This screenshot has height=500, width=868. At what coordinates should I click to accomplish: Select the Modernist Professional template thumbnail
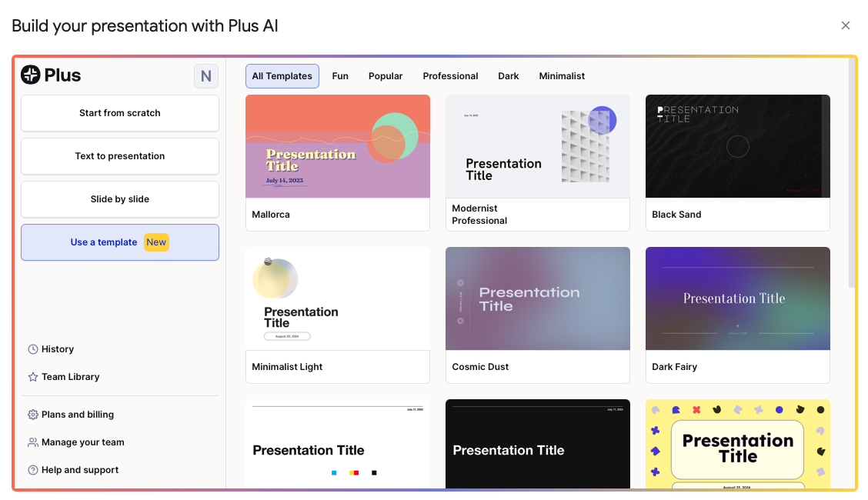pos(538,146)
